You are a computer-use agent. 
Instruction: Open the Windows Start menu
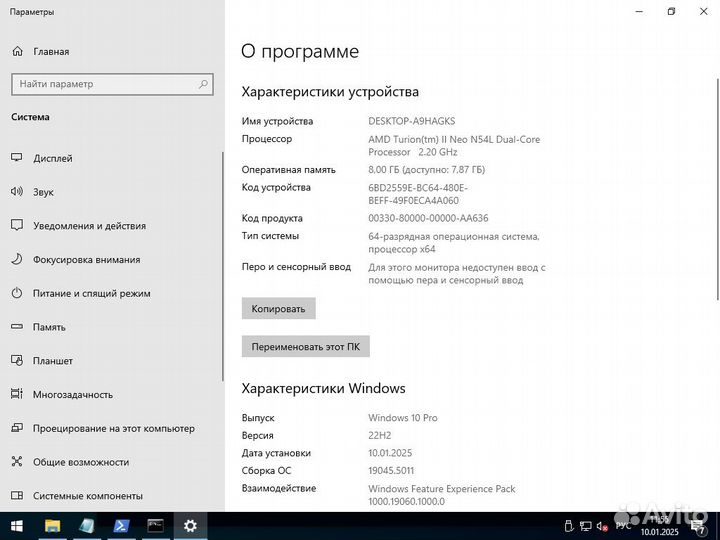pyautogui.click(x=17, y=526)
